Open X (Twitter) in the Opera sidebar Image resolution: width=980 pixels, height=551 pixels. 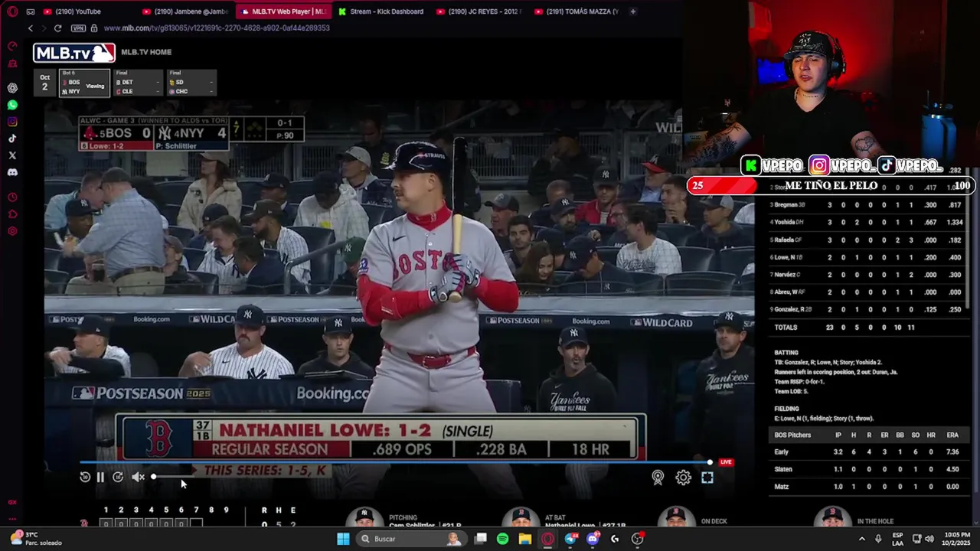tap(12, 155)
